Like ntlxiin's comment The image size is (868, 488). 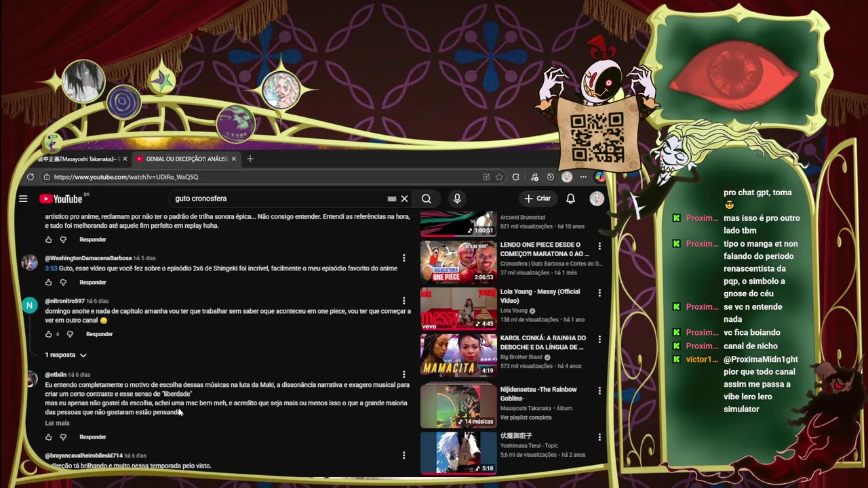tap(49, 437)
